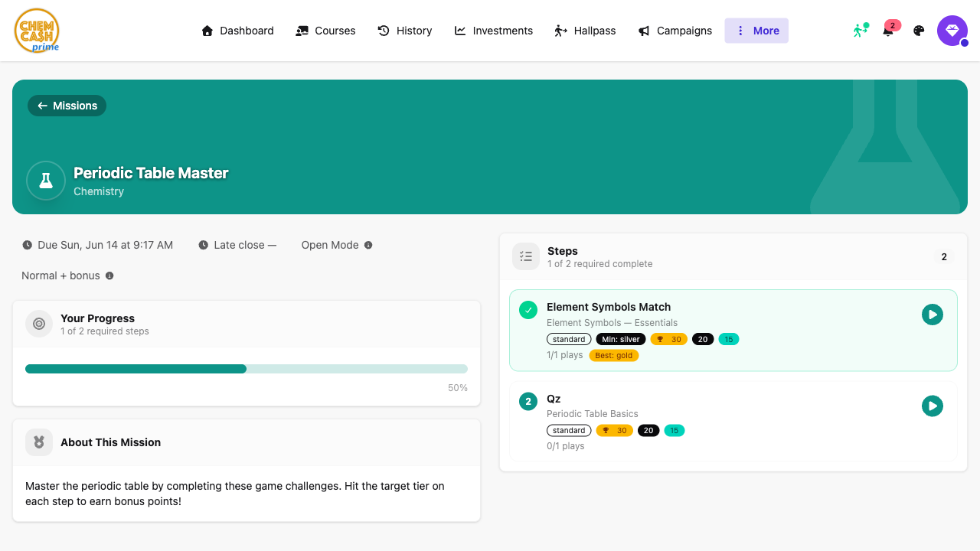Click the 0/1 plays text
This screenshot has width=980, height=551.
tap(566, 446)
